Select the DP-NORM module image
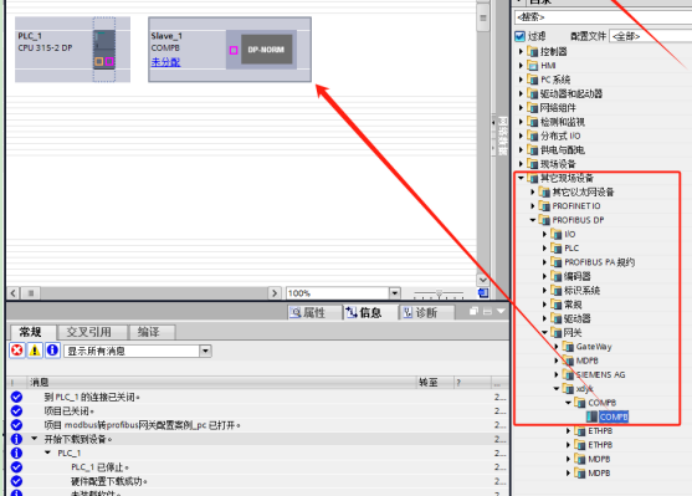Viewport: 693px width, 496px height. point(266,50)
